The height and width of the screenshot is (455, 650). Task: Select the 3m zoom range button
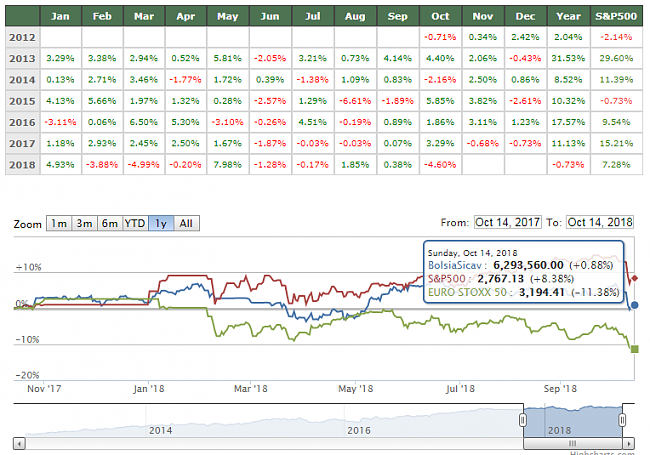(x=84, y=223)
